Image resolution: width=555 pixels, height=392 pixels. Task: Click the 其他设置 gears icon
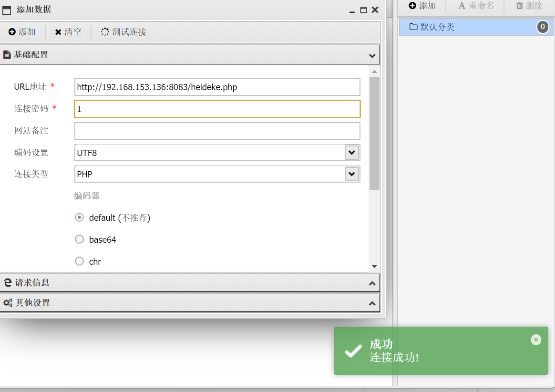pos(8,303)
